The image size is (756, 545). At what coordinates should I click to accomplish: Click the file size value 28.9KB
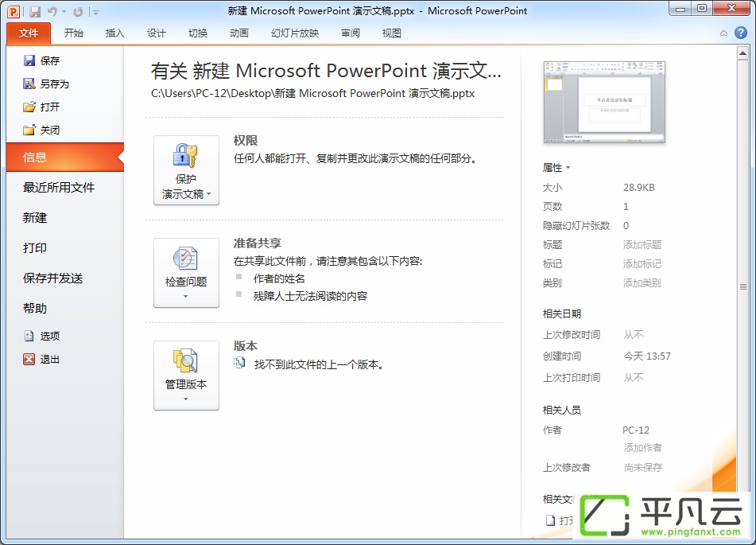click(x=639, y=187)
